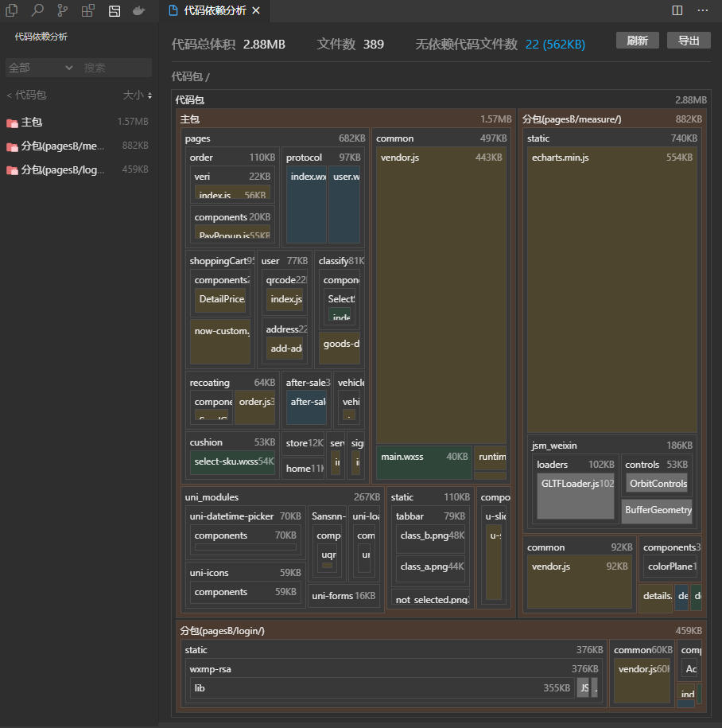
Task: Expand the 分包(pagesB/me...) package item
Action: click(x=62, y=146)
